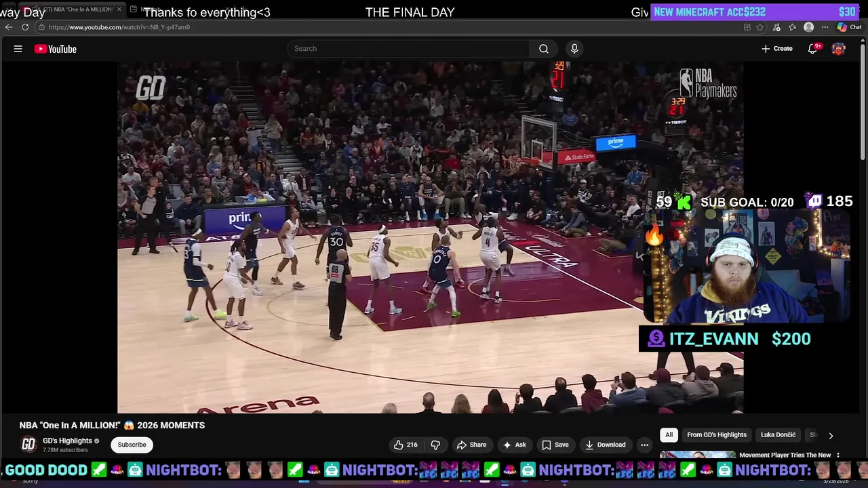Open options for Movement Player video

pos(838,455)
